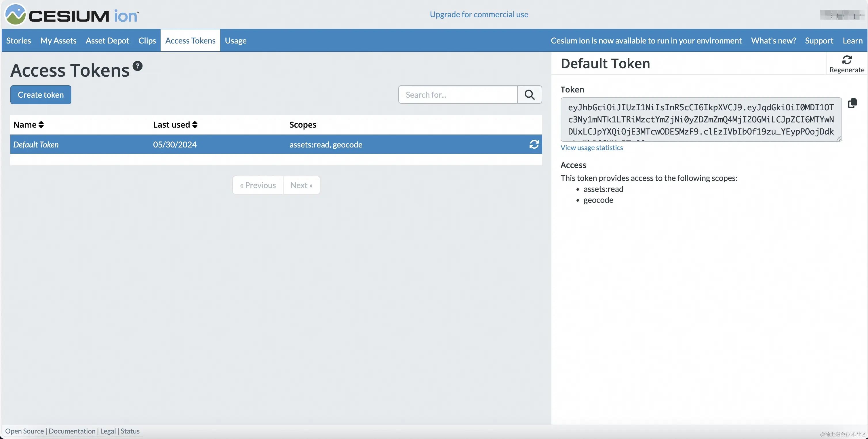Viewport: 868px width, 439px height.
Task: Open the Stories tab
Action: (x=18, y=40)
